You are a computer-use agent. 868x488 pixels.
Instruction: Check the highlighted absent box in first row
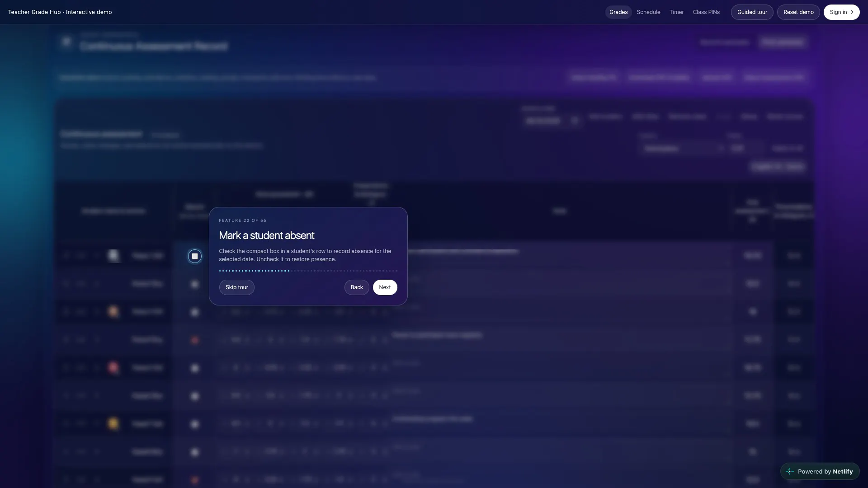tap(195, 256)
